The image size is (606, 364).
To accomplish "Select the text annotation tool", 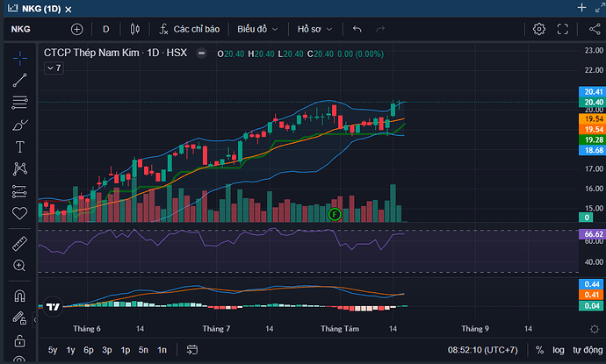I will point(19,147).
